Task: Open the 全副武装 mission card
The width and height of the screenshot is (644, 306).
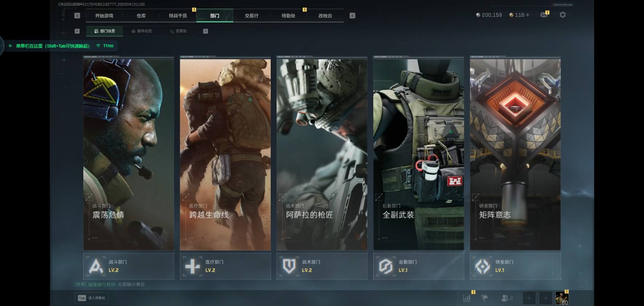Action: click(419, 154)
